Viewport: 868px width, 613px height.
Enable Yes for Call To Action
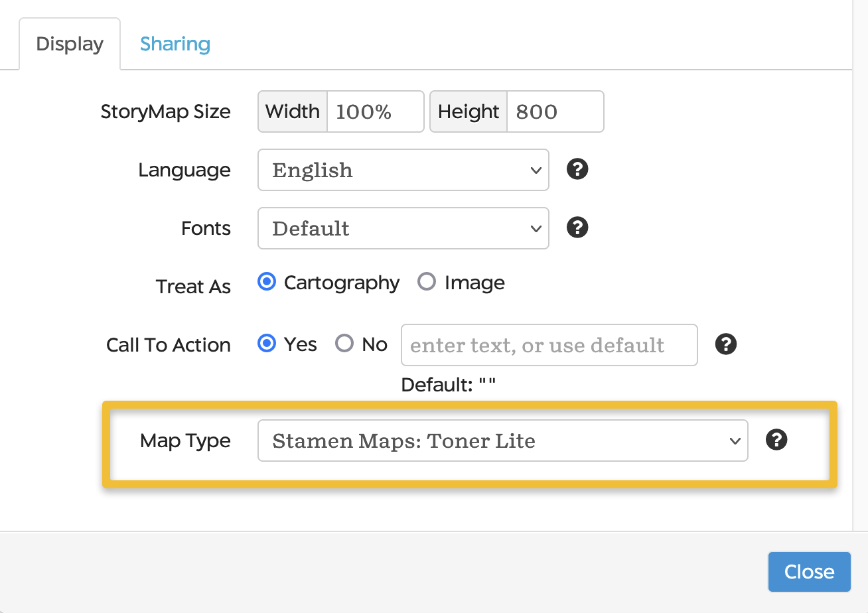coord(266,344)
